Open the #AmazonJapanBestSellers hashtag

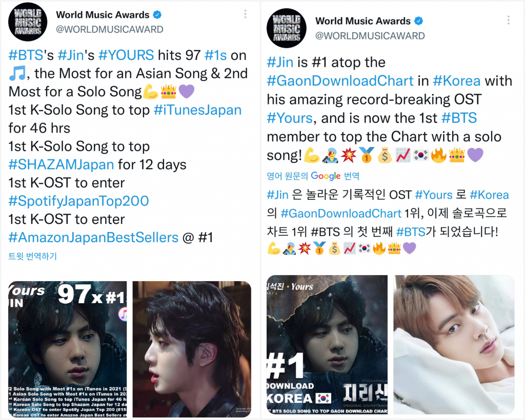click(x=93, y=238)
